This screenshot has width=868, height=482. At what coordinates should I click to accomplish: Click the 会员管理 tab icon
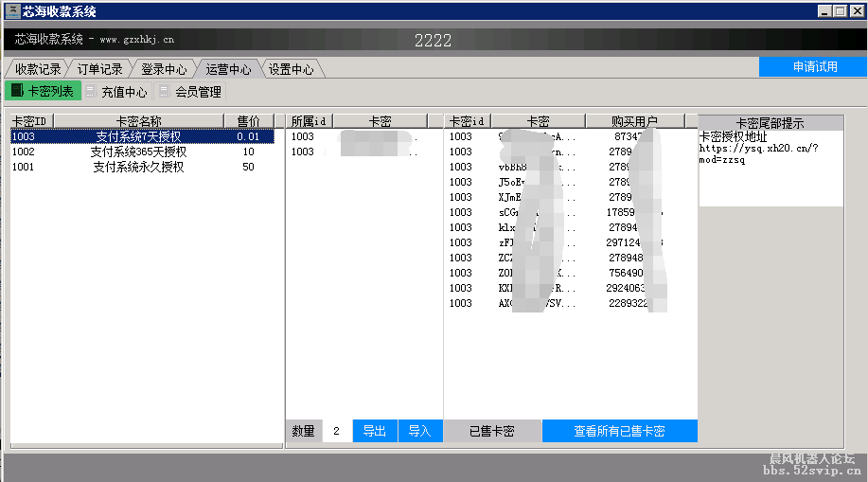click(165, 92)
